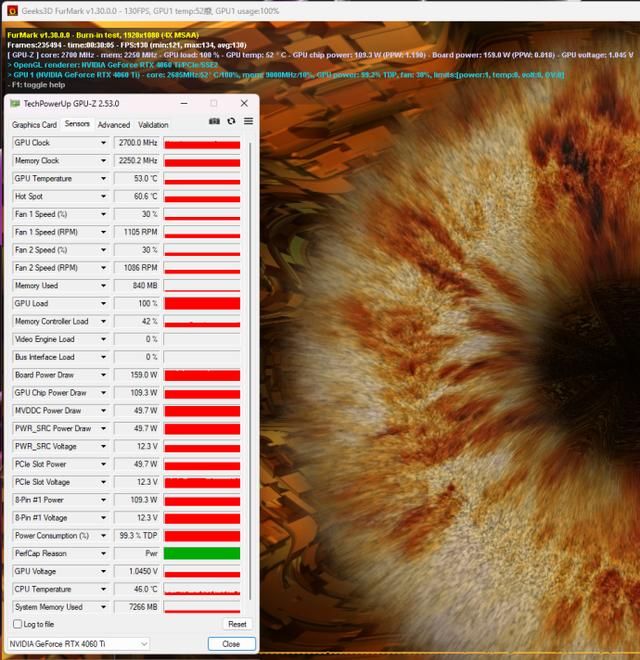This screenshot has height=660, width=640.
Task: Enable the Log to file checkbox
Action: pos(17,624)
